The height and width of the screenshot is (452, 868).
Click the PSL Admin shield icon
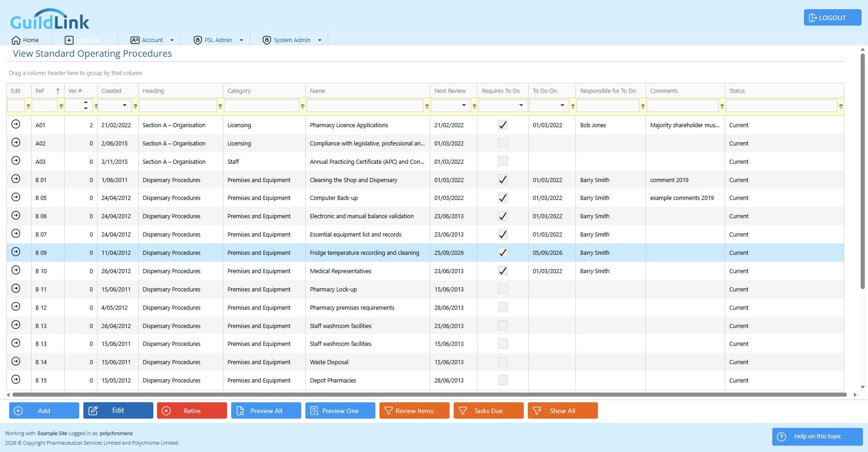click(197, 40)
